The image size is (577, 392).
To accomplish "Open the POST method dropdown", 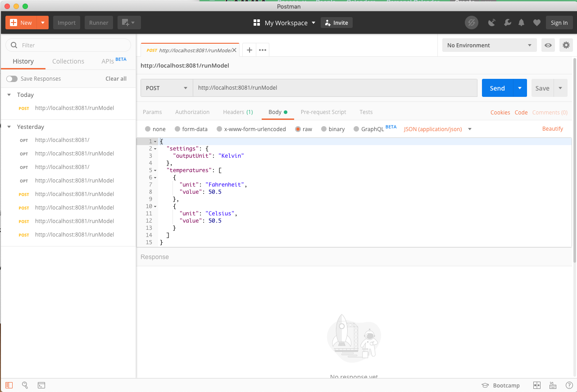I will [x=167, y=88].
